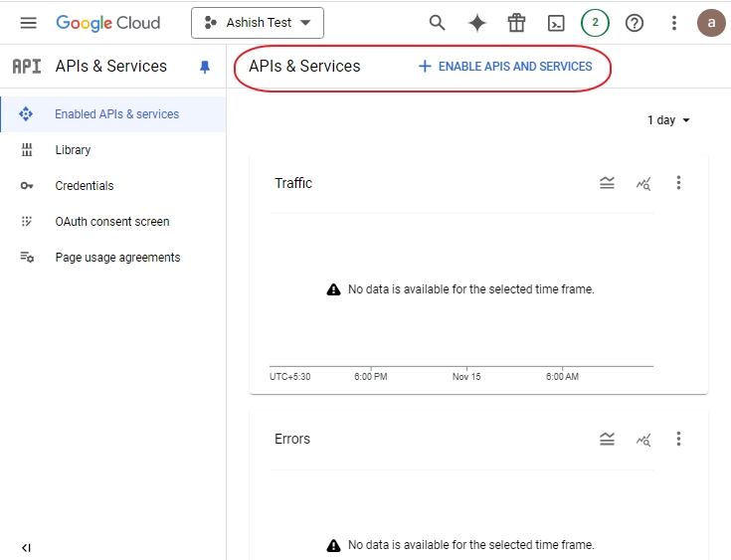Click the Google Cloud logo
The width and height of the screenshot is (731, 560).
coord(108,23)
